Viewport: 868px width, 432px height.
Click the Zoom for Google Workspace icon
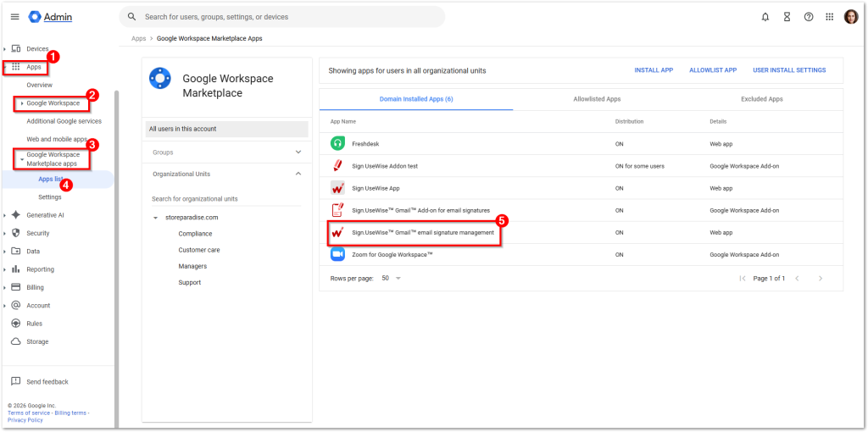(337, 254)
